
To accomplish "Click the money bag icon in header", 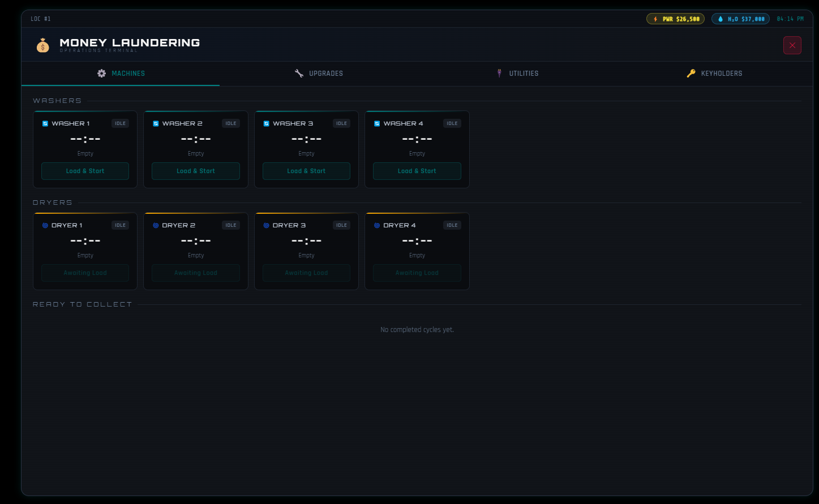I will pos(43,45).
